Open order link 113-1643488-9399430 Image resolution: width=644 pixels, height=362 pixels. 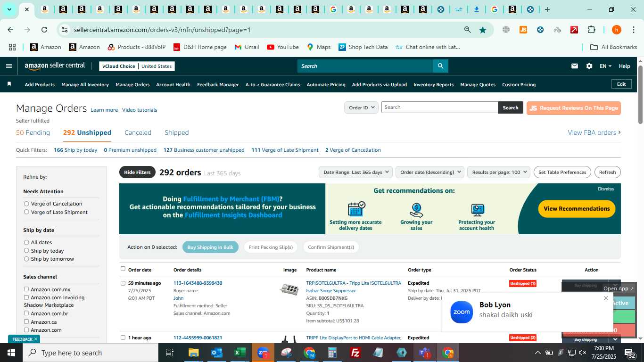[x=198, y=283]
